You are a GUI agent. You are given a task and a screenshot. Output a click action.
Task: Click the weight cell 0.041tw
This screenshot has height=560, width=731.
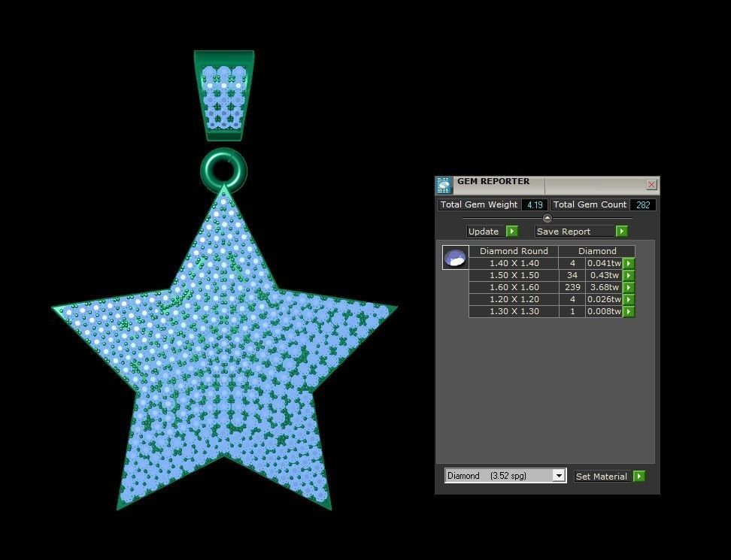[x=604, y=263]
